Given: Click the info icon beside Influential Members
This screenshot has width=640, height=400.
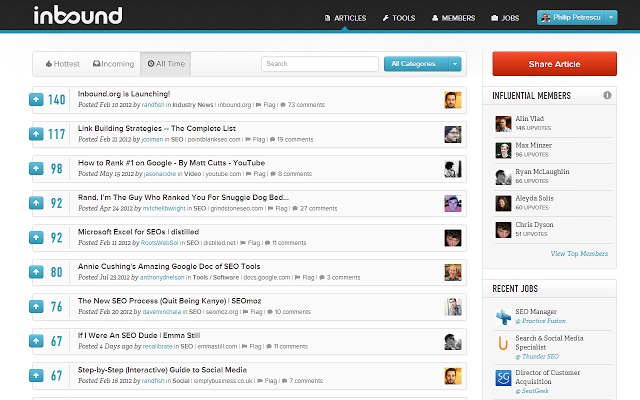Looking at the screenshot, I should click(607, 96).
